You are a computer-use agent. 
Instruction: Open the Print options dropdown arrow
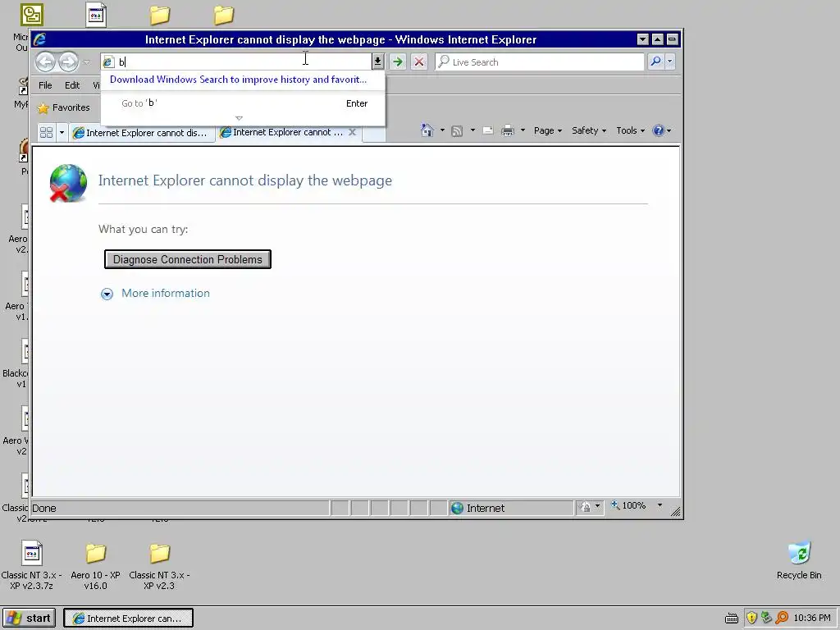tap(523, 130)
